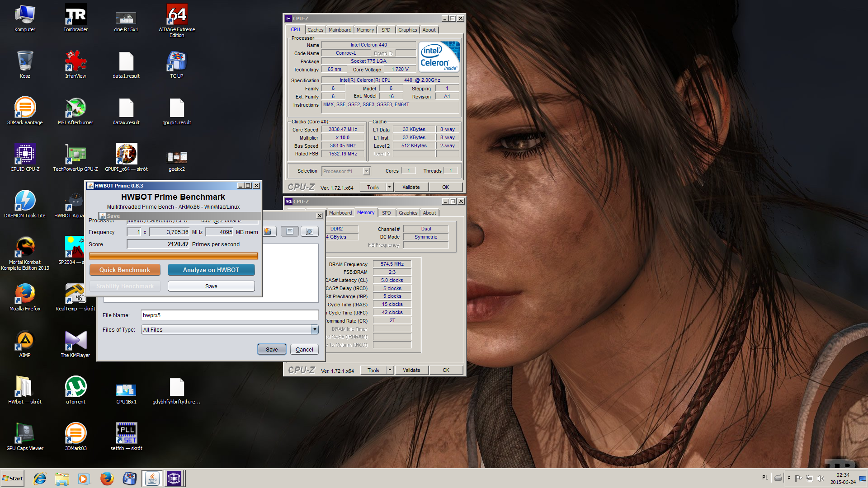Launch The KMPlayer

pos(75,344)
